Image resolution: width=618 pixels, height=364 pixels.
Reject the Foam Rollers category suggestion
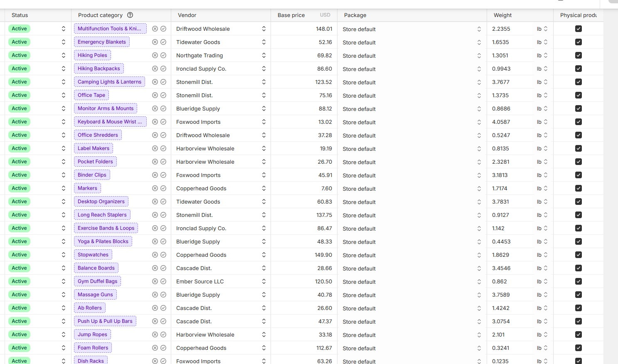tap(155, 348)
